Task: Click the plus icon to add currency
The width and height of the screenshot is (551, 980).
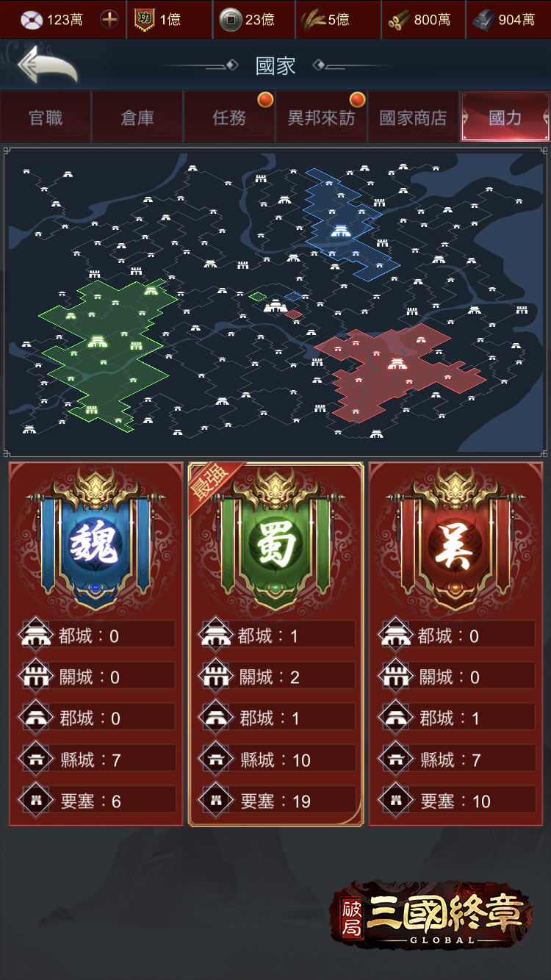Action: tap(109, 19)
